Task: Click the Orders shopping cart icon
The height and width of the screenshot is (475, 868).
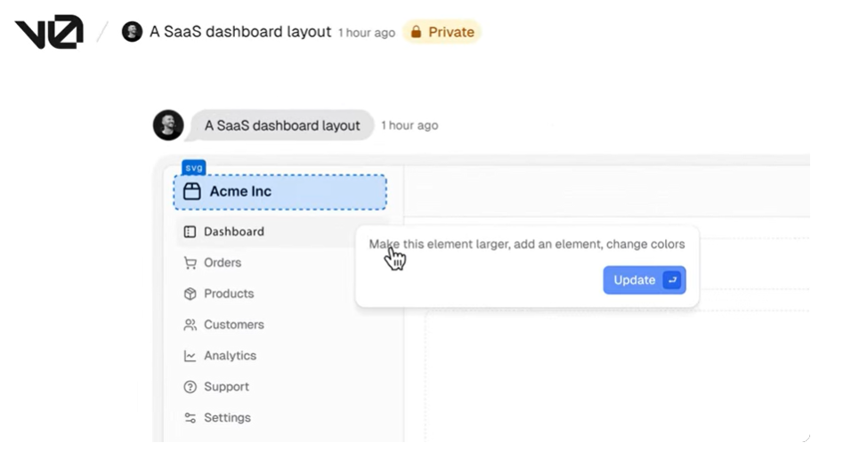Action: [x=190, y=262]
